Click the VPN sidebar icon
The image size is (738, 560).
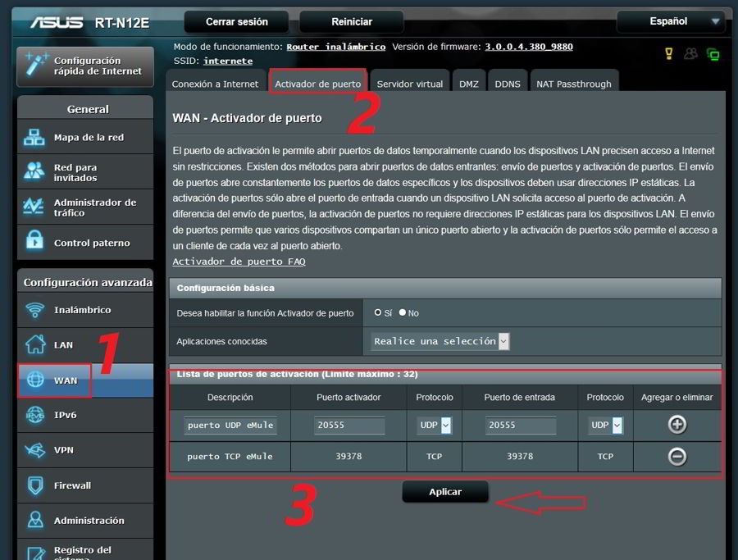click(x=35, y=450)
